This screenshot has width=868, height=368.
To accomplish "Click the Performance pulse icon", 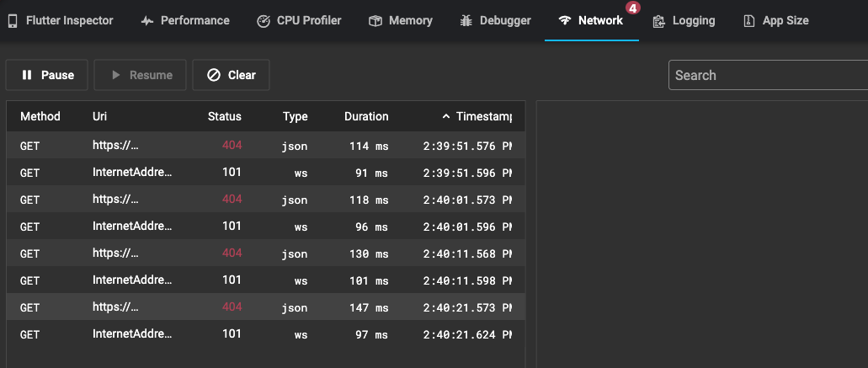I will click(146, 21).
